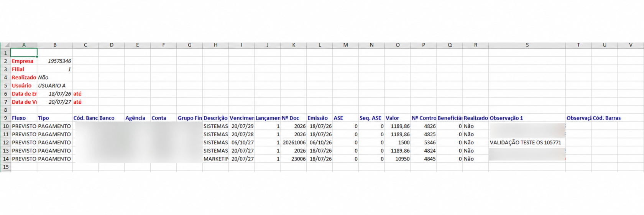
Task: Select column H header
Action: 215,45
